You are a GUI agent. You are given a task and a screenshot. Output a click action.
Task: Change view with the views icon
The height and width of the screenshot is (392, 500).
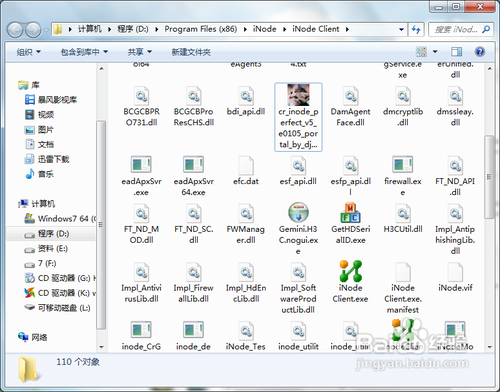coord(421,52)
